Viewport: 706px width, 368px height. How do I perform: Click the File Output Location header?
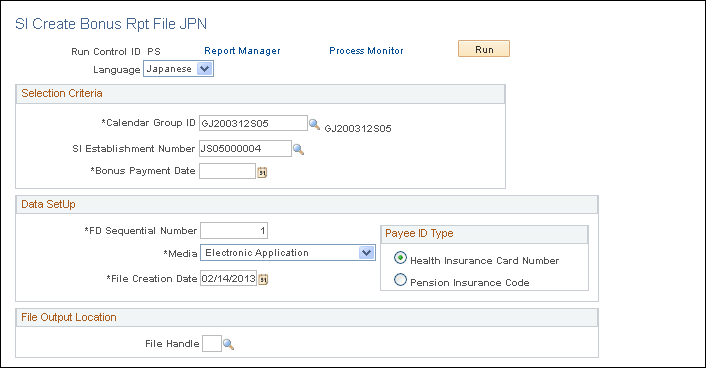(x=307, y=318)
